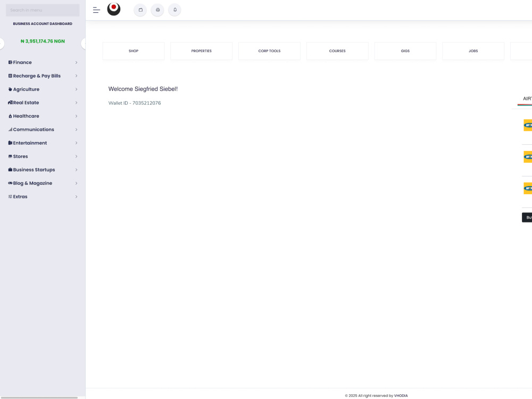Open notifications bell icon
The width and height of the screenshot is (532, 399).
[x=174, y=10]
